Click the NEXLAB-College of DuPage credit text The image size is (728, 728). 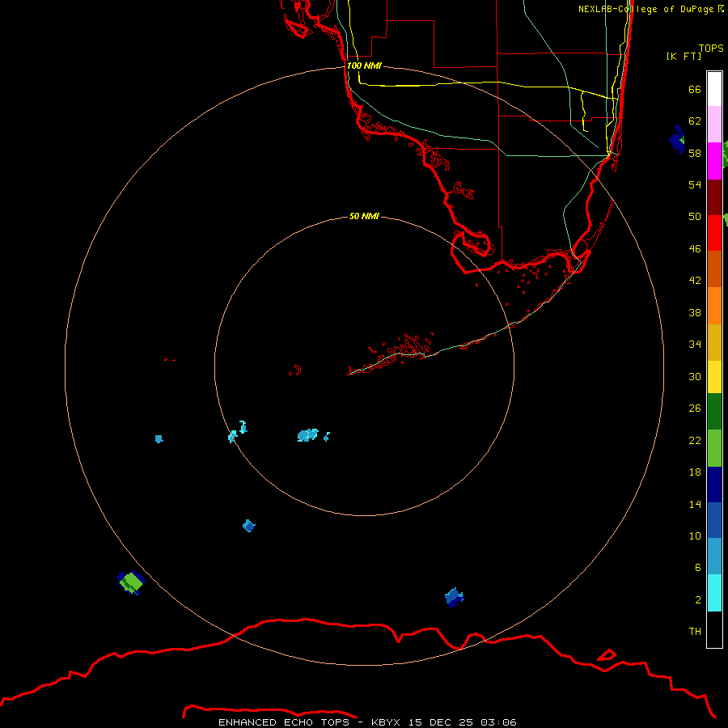point(650,9)
